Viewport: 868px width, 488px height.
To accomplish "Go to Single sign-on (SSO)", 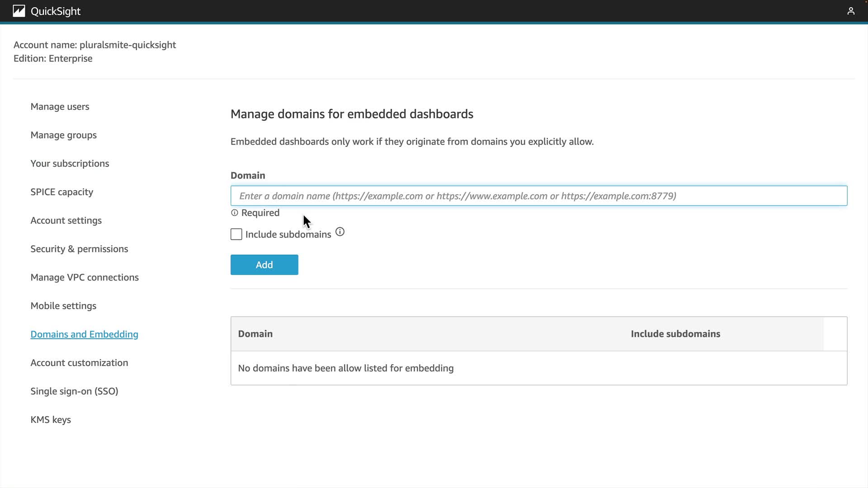I will click(74, 391).
